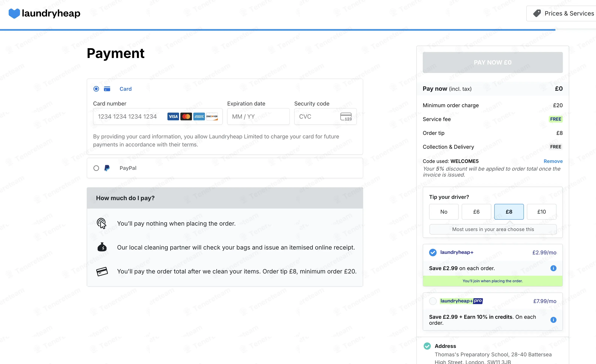
Task: Focus the Security code CVC field
Action: pos(325,116)
